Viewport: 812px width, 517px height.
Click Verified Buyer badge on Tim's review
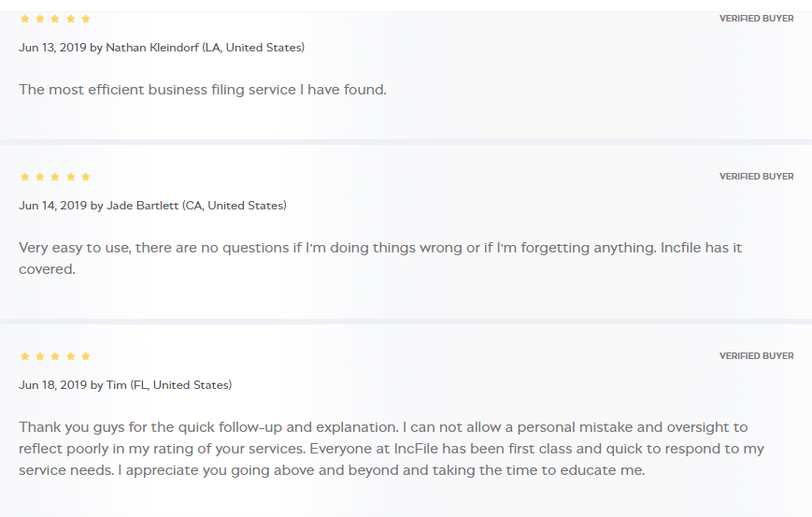(x=756, y=356)
